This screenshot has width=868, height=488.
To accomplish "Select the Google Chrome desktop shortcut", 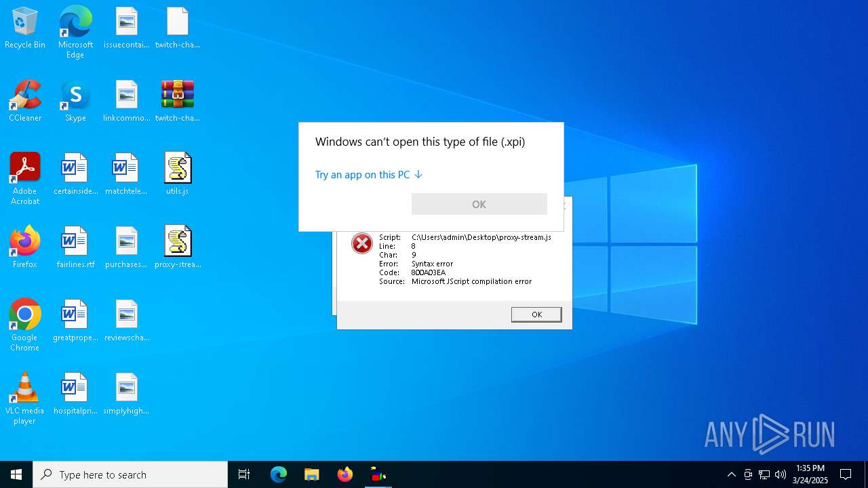I will point(25,325).
